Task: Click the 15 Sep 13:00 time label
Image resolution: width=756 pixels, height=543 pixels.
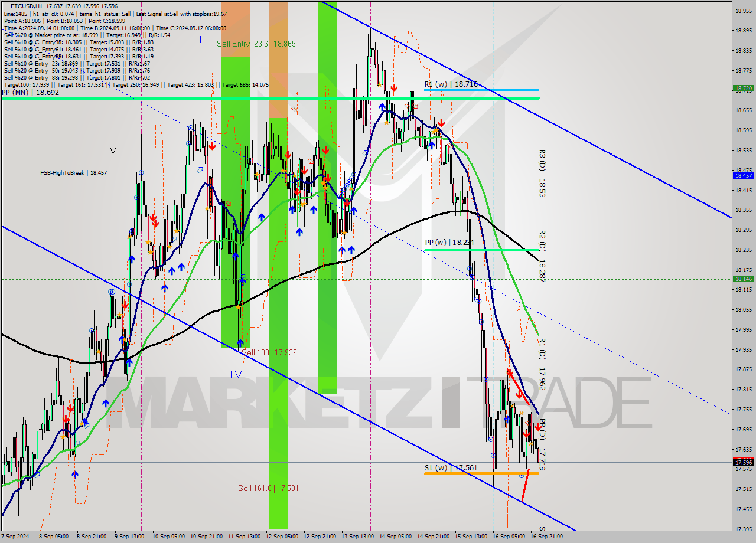Action: [471, 537]
